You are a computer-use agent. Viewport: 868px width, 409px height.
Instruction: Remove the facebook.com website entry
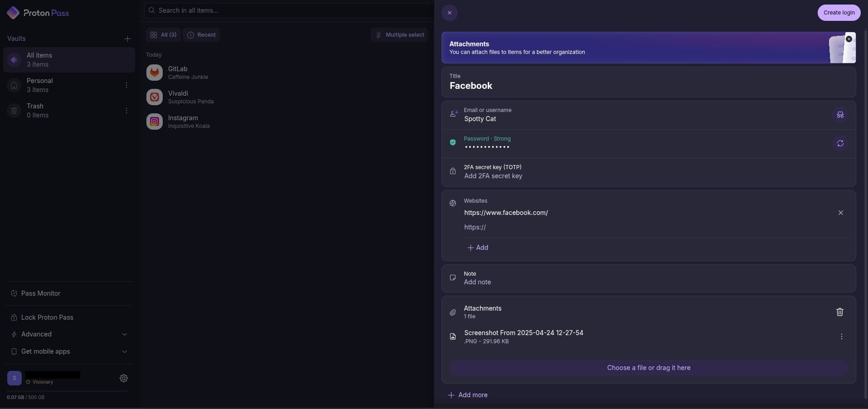pyautogui.click(x=841, y=213)
